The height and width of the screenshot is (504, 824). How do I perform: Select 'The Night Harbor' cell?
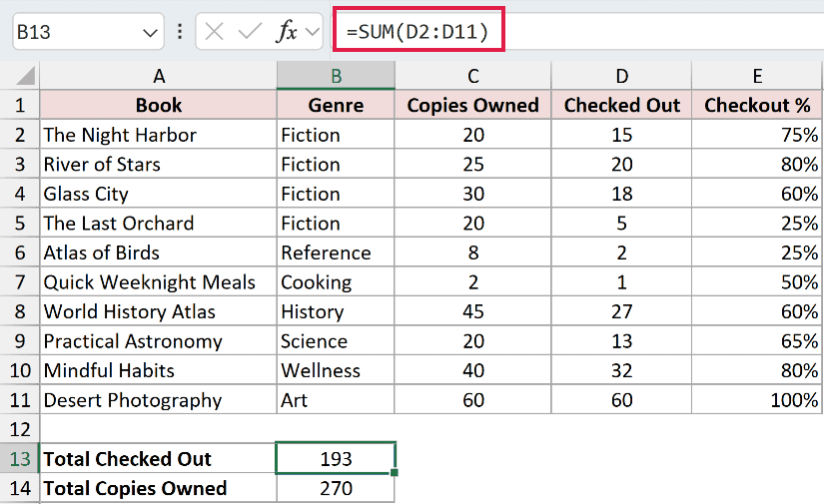158,135
